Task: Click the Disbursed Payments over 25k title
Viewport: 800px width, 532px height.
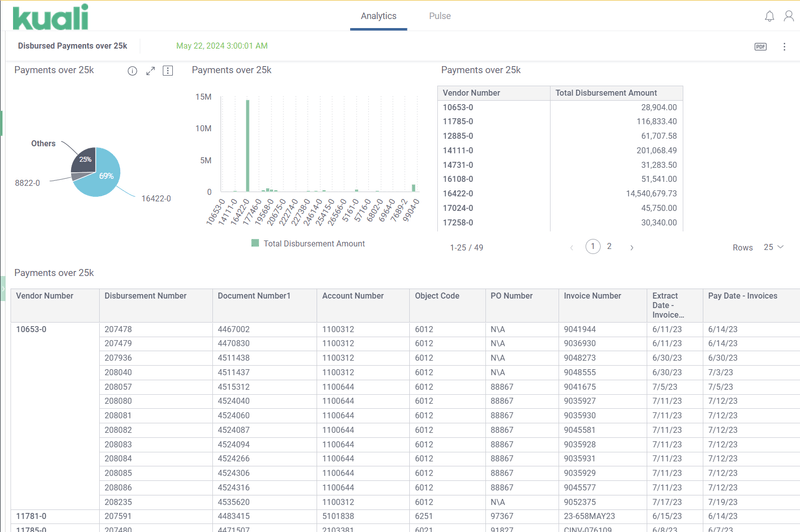Action: pos(72,46)
